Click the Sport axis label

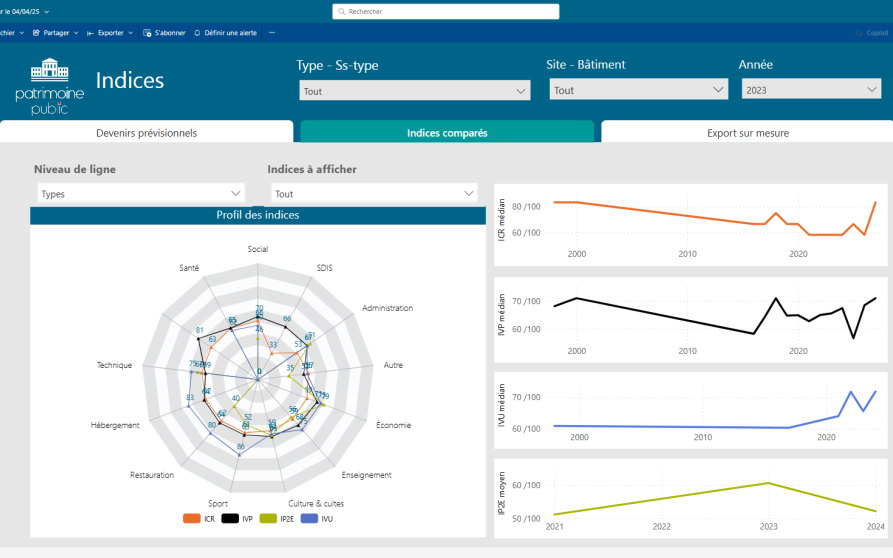tap(218, 503)
